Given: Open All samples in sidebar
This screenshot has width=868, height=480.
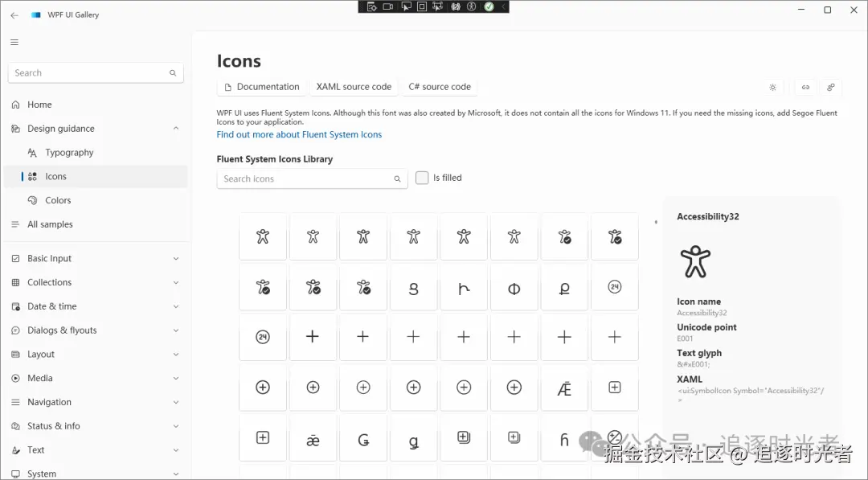Looking at the screenshot, I should [95, 224].
